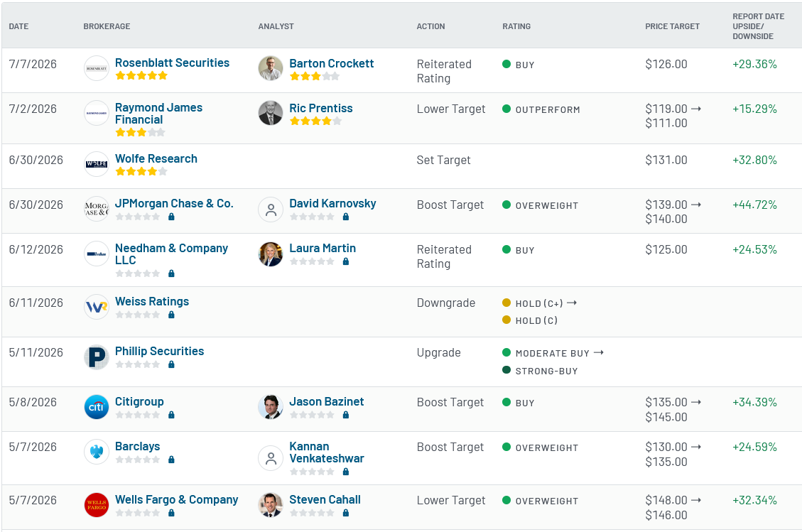Click the $126.00 price target cell
Image resolution: width=802 pixels, height=532 pixels.
click(666, 65)
